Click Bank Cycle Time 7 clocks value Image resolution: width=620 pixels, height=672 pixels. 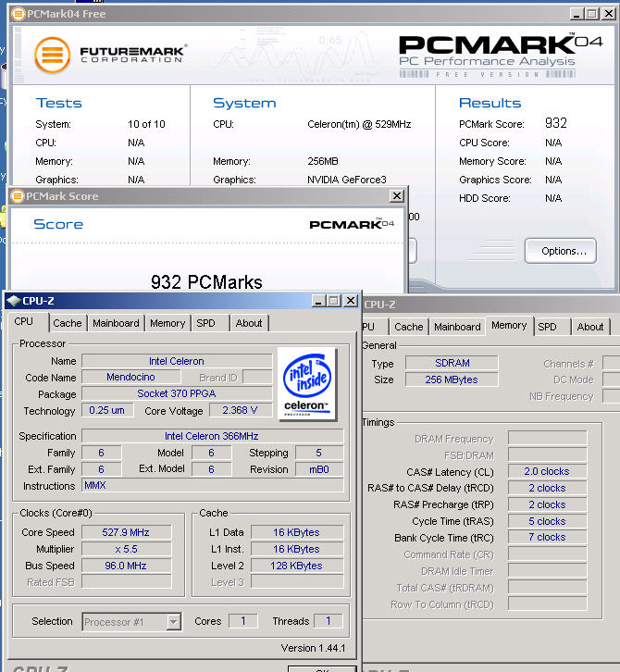pos(547,537)
